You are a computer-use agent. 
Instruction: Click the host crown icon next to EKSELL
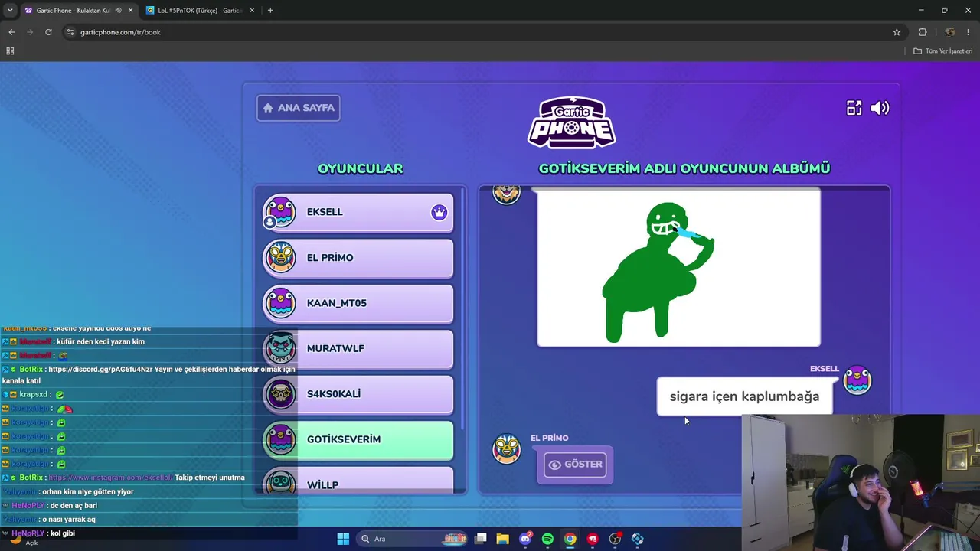439,212
